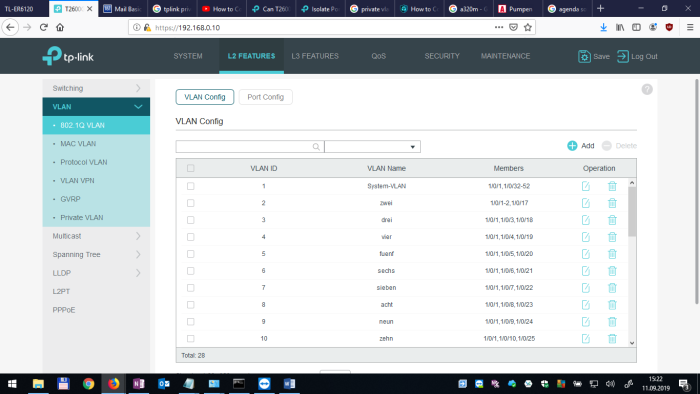Image resolution: width=700 pixels, height=394 pixels.
Task: Edit the zehn VLAN entry
Action: [x=586, y=339]
